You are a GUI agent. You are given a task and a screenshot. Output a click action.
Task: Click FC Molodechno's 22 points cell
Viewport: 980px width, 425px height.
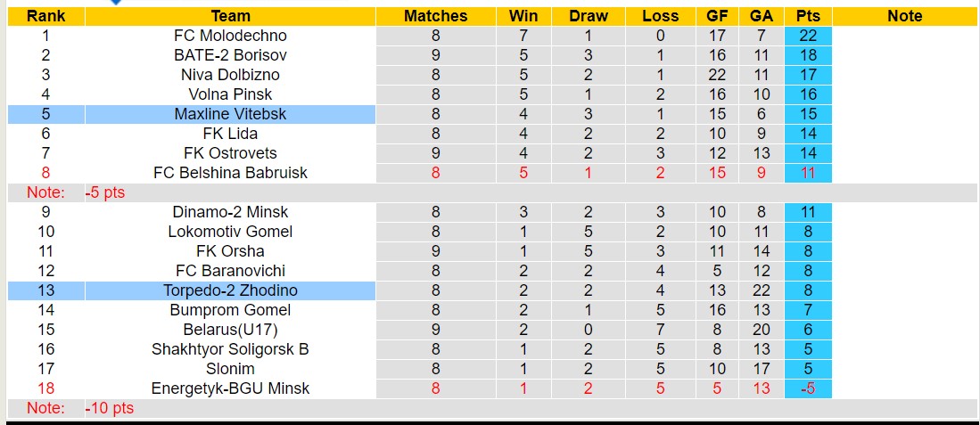(808, 36)
